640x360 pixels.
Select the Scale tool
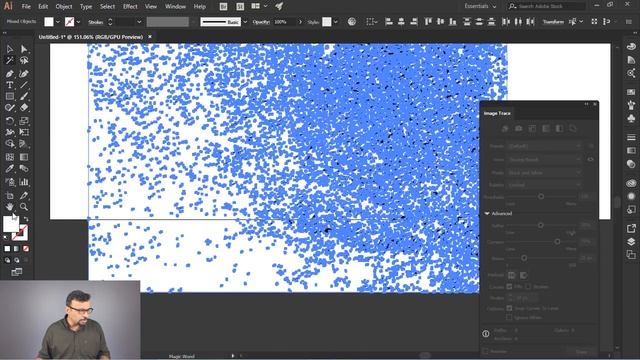tap(24, 121)
